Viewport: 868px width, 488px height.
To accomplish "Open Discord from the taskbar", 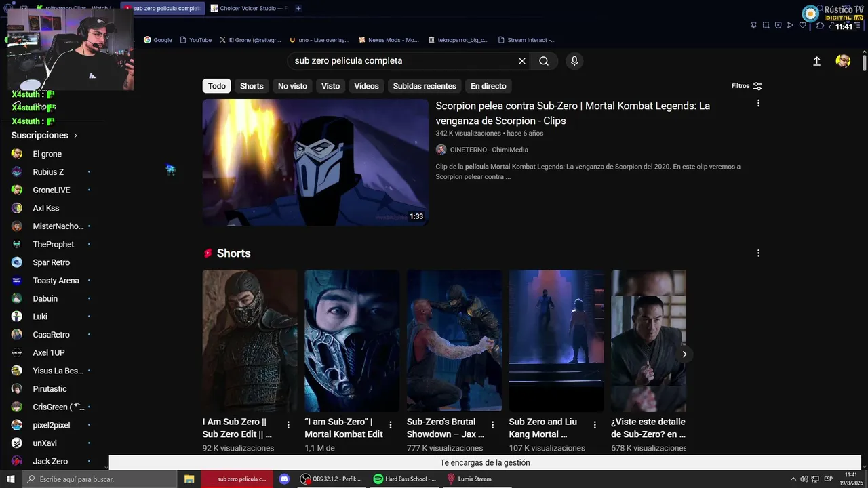I will click(x=285, y=479).
